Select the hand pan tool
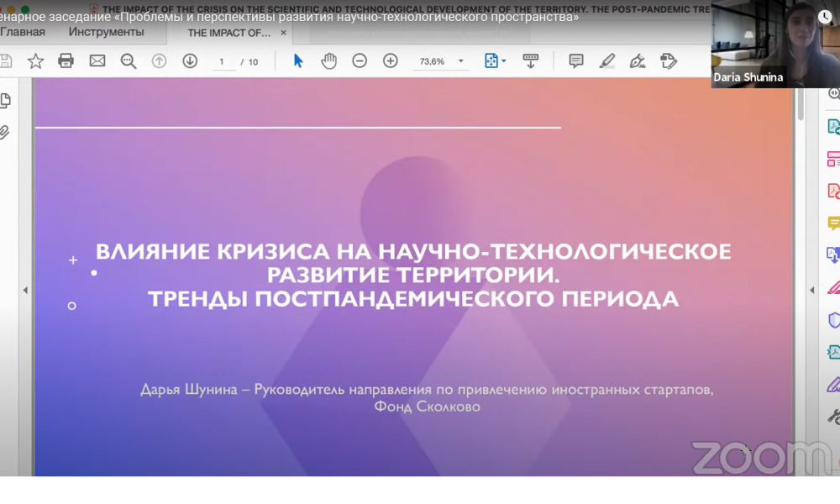The width and height of the screenshot is (840, 504). tap(328, 61)
